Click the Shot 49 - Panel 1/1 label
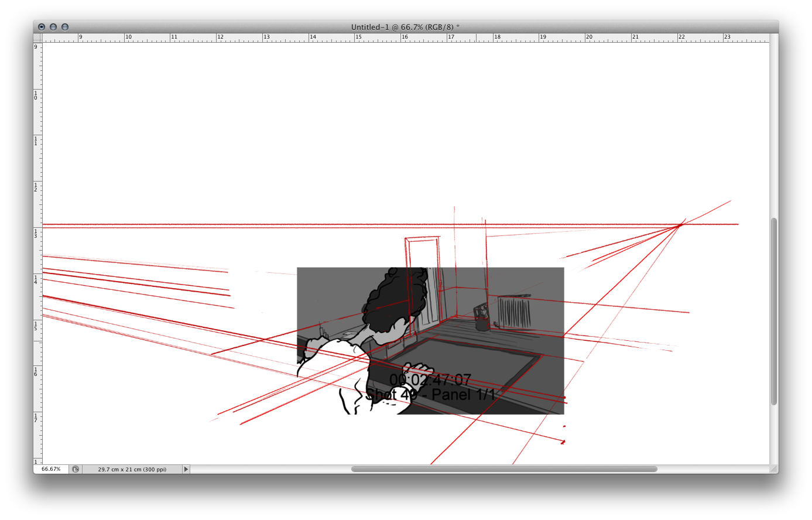The height and width of the screenshot is (520, 812). point(432,394)
